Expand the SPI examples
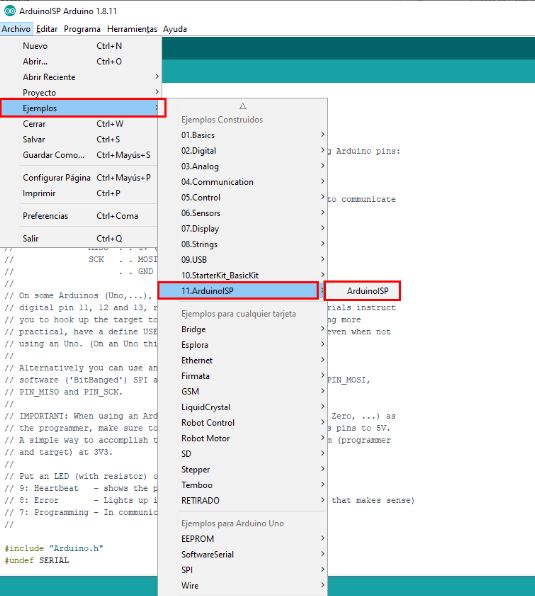The height and width of the screenshot is (596, 535). pyautogui.click(x=242, y=570)
